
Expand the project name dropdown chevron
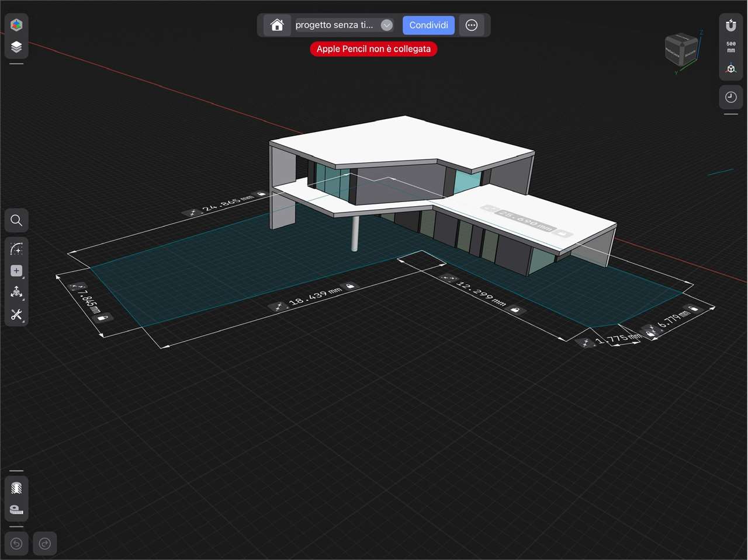[x=386, y=25]
